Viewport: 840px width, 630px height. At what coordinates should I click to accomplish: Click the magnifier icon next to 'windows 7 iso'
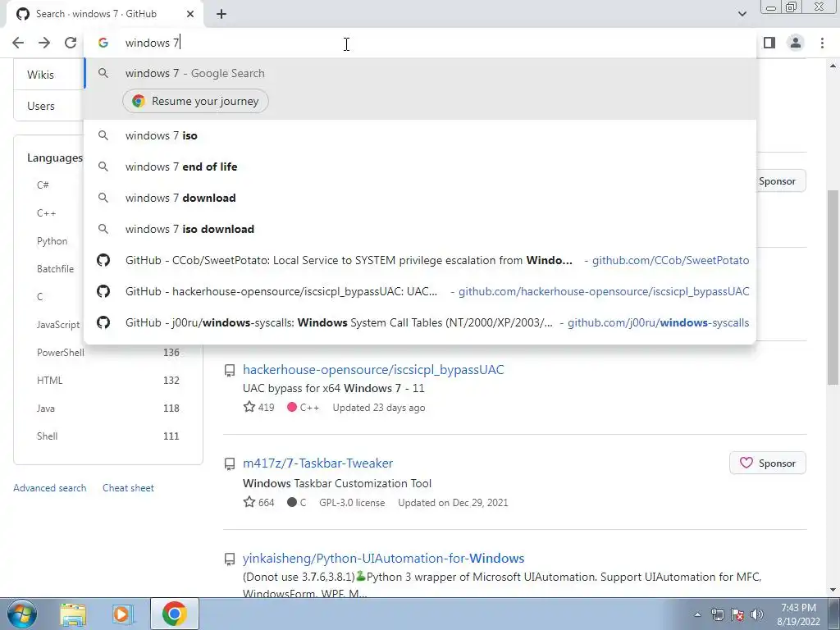tap(103, 135)
